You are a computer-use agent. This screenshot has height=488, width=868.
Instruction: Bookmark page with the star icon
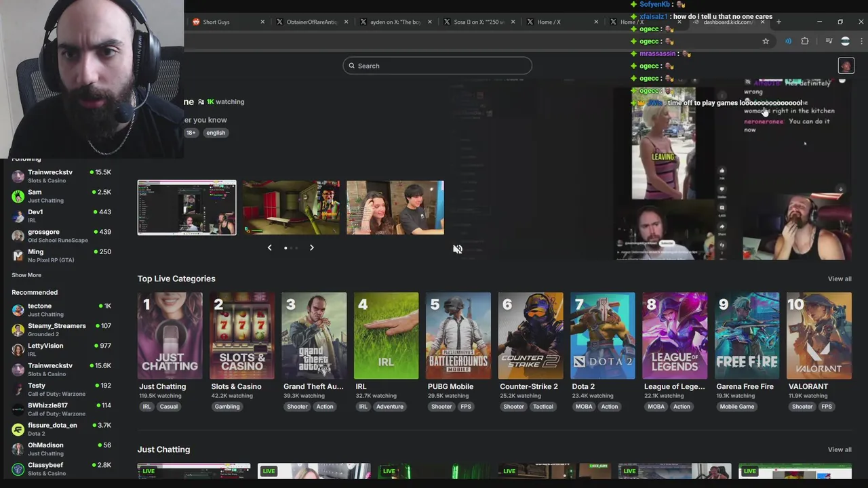point(766,41)
